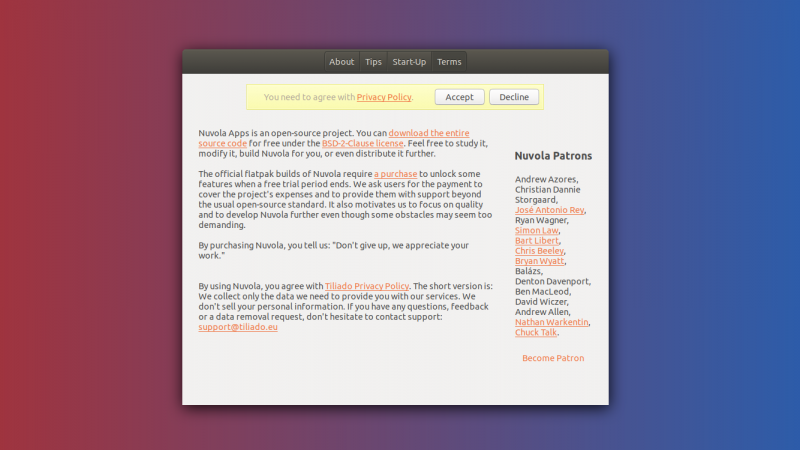
Task: Visit Nathan Warkentin patron link
Action: pos(552,322)
